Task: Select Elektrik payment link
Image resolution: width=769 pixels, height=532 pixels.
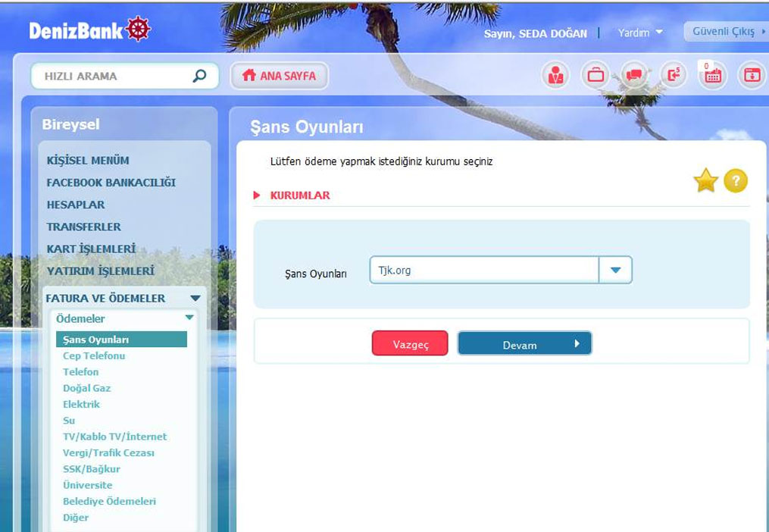Action: 81,405
